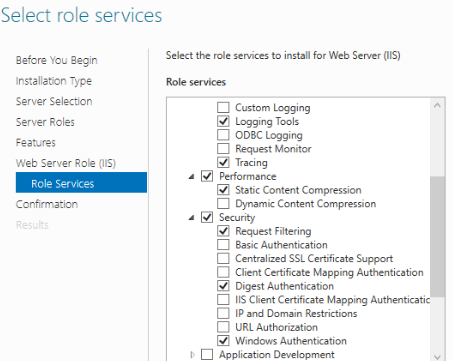453x361 pixels.
Task: Click the Request Filtering label
Action: click(x=273, y=231)
